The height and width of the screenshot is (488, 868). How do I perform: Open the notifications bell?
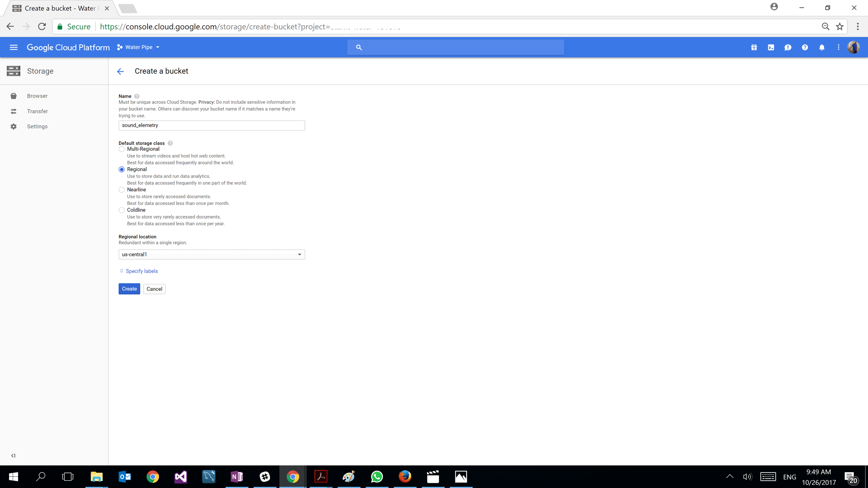pos(822,47)
